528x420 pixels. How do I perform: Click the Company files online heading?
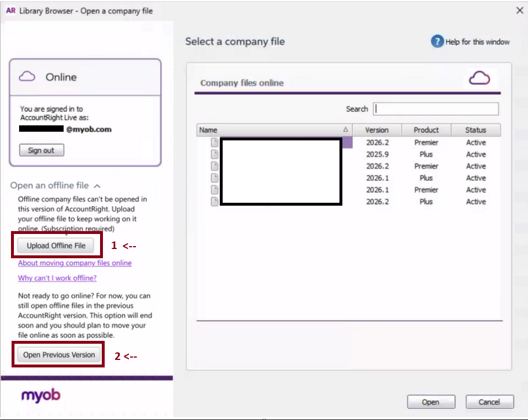coord(242,83)
